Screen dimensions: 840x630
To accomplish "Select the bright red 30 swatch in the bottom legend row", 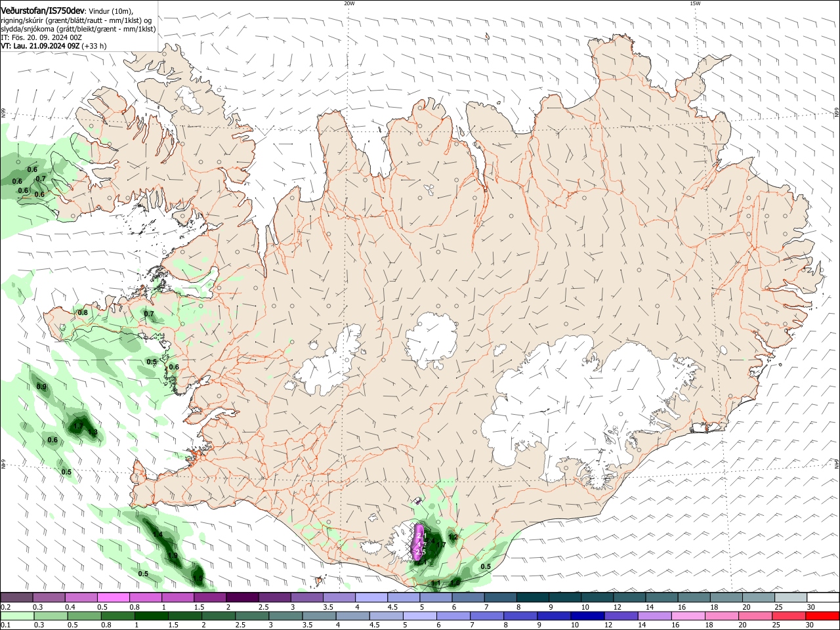I will (823, 616).
